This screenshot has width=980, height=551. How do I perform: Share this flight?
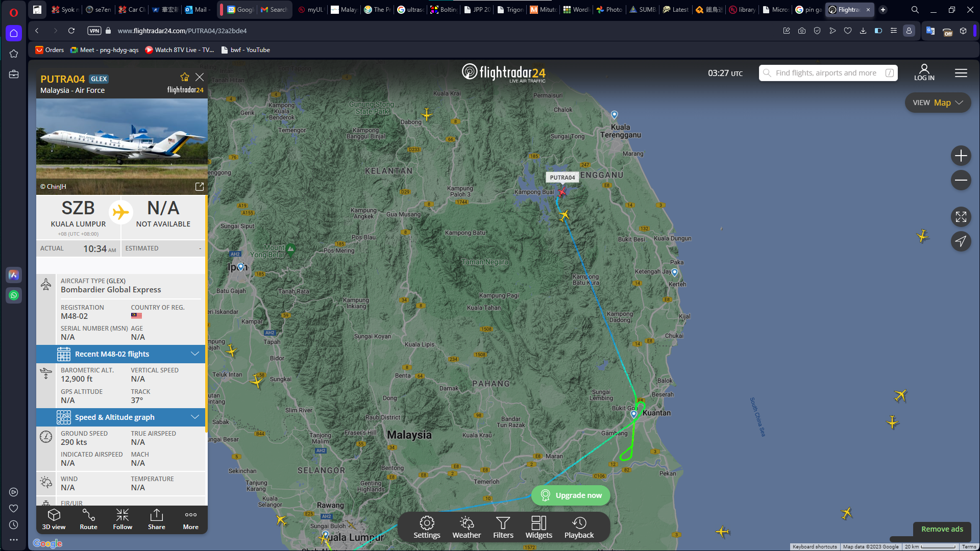pyautogui.click(x=157, y=519)
